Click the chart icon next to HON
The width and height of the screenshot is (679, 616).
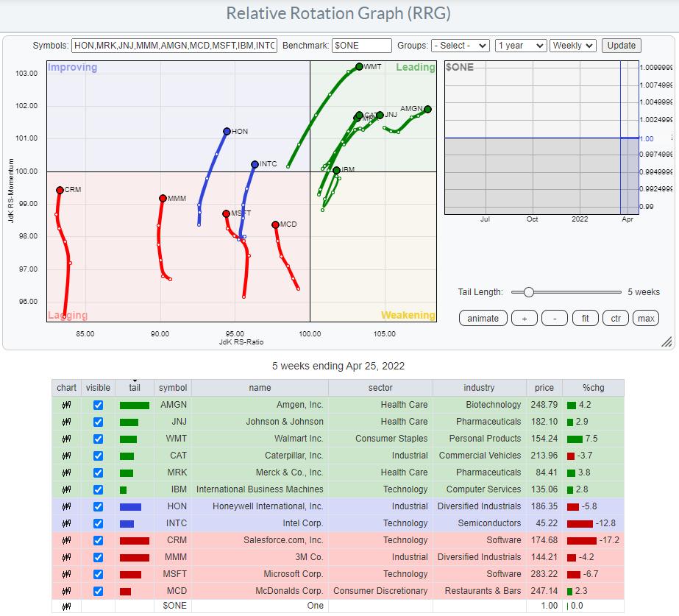[66, 506]
